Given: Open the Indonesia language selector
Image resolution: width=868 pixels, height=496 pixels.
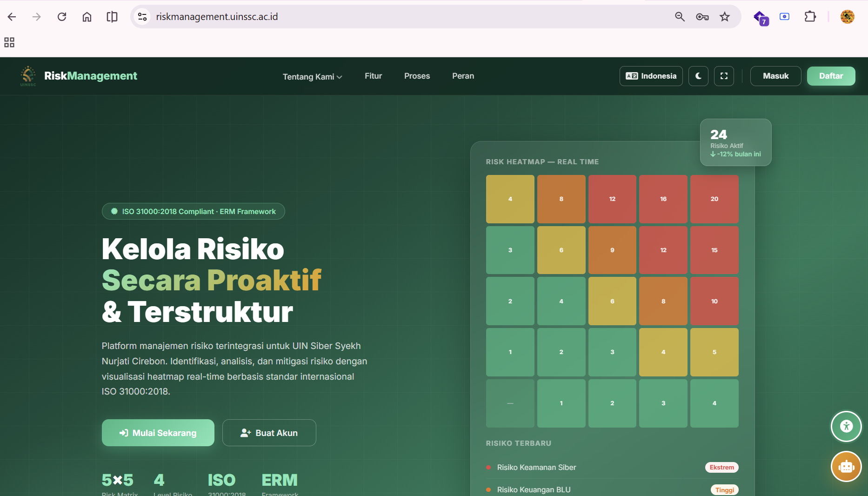Looking at the screenshot, I should (x=651, y=76).
